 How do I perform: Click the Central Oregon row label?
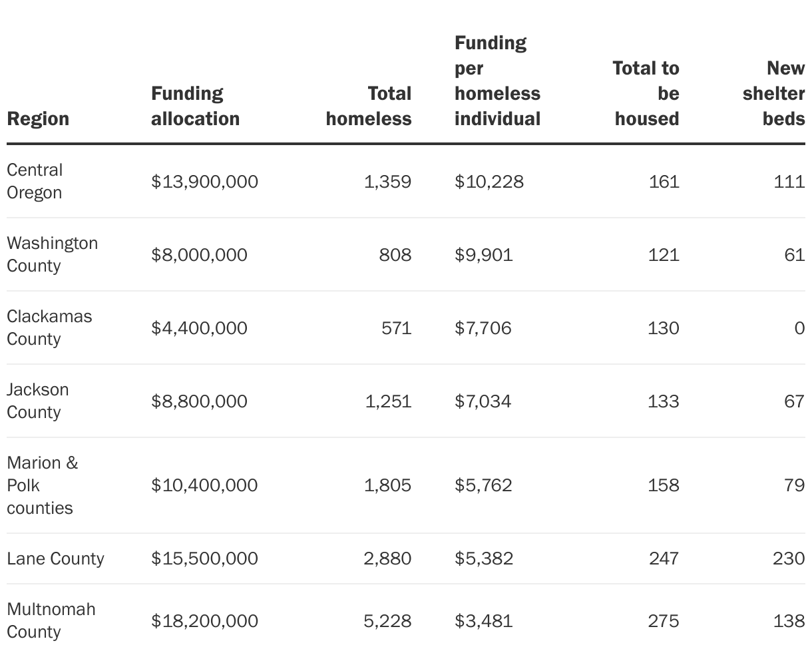[35, 181]
